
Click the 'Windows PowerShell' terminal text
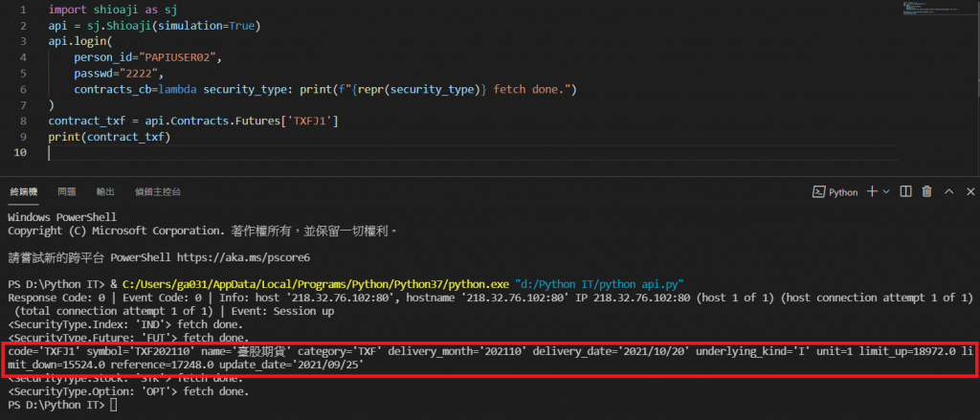[x=62, y=217]
